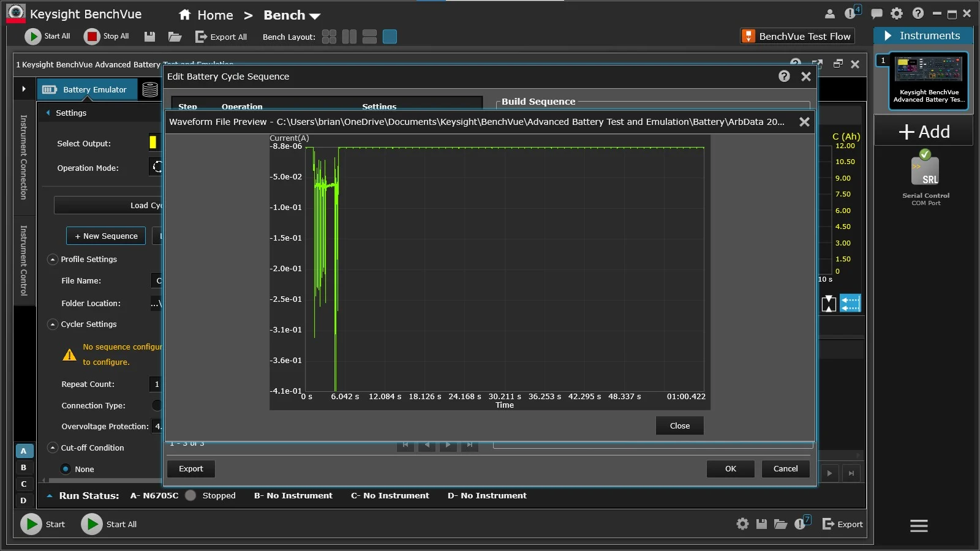
Task: Select the two-row bench layout icon
Action: [x=369, y=37]
